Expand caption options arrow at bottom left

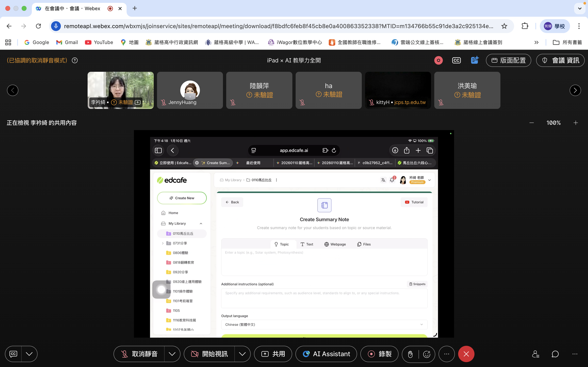click(x=29, y=354)
